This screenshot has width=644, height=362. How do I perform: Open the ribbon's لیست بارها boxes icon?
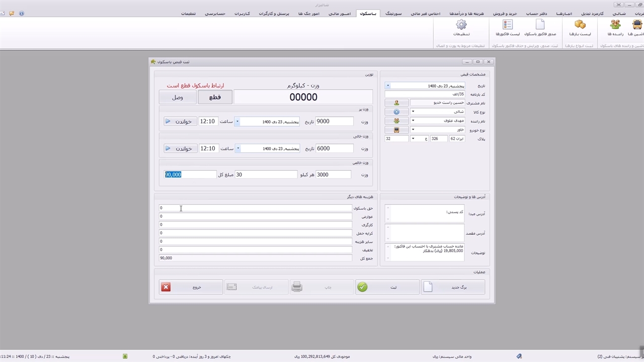point(580,25)
